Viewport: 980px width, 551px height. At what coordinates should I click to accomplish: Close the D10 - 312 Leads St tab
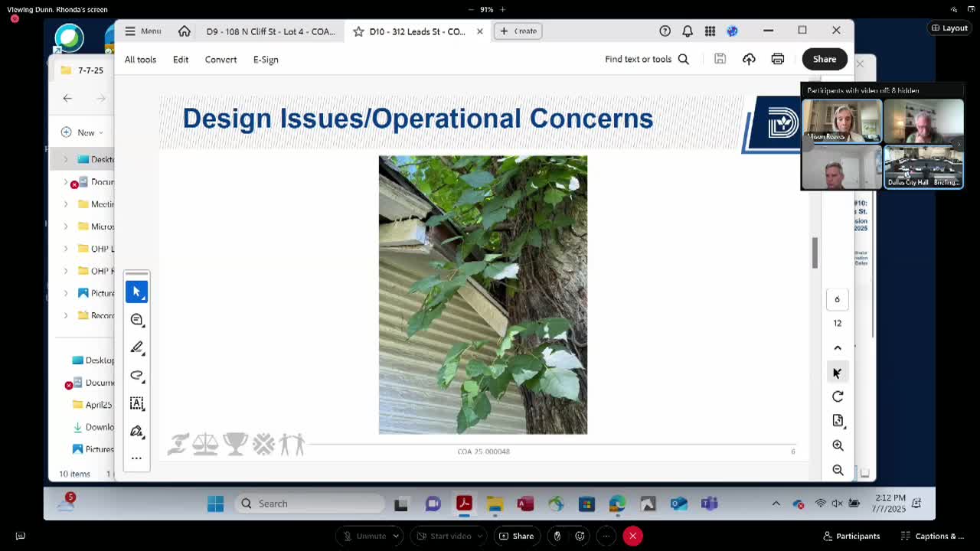(480, 31)
